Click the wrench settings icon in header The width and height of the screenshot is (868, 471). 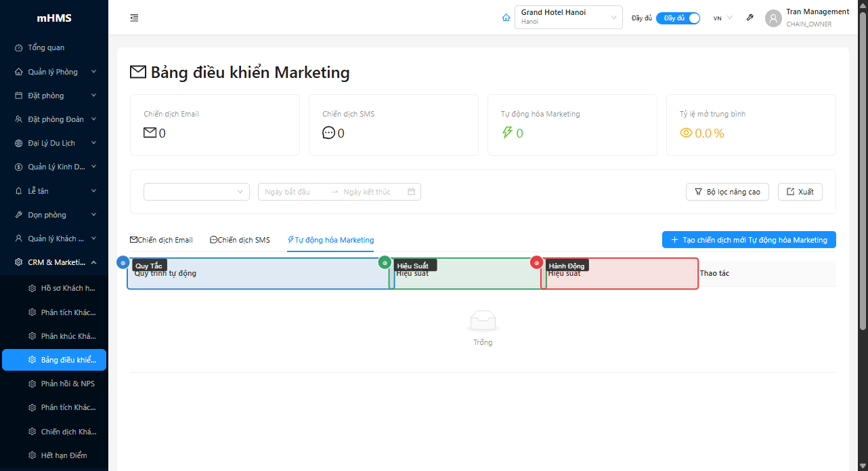[750, 18]
